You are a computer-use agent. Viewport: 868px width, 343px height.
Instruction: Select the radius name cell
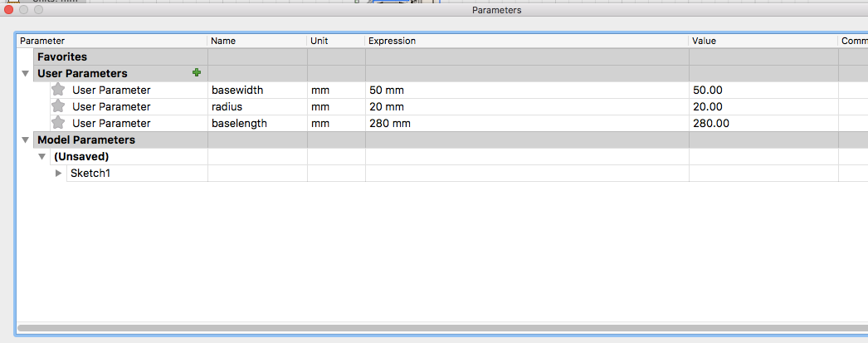pyautogui.click(x=257, y=107)
